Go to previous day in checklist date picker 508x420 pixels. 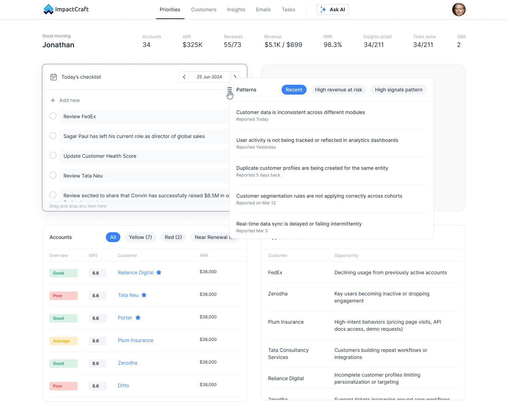click(184, 77)
